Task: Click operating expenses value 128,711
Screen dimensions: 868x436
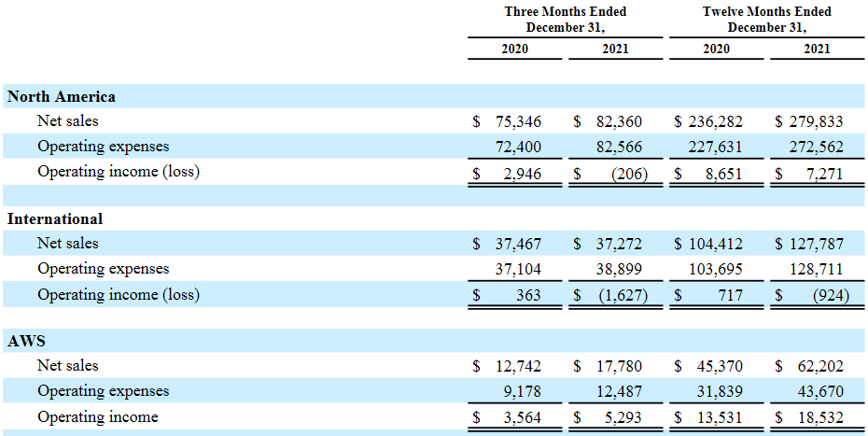Action: 816,269
